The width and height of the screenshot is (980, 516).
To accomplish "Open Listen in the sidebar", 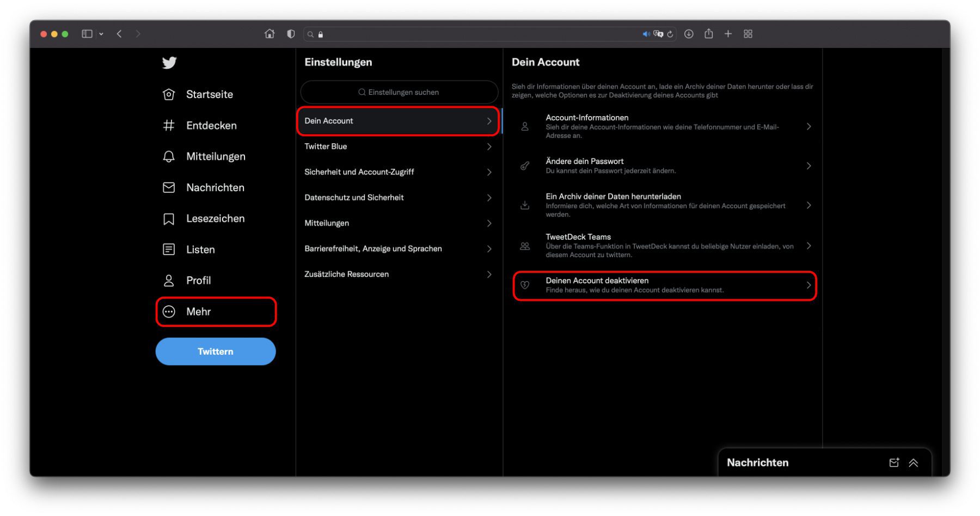I will point(189,250).
